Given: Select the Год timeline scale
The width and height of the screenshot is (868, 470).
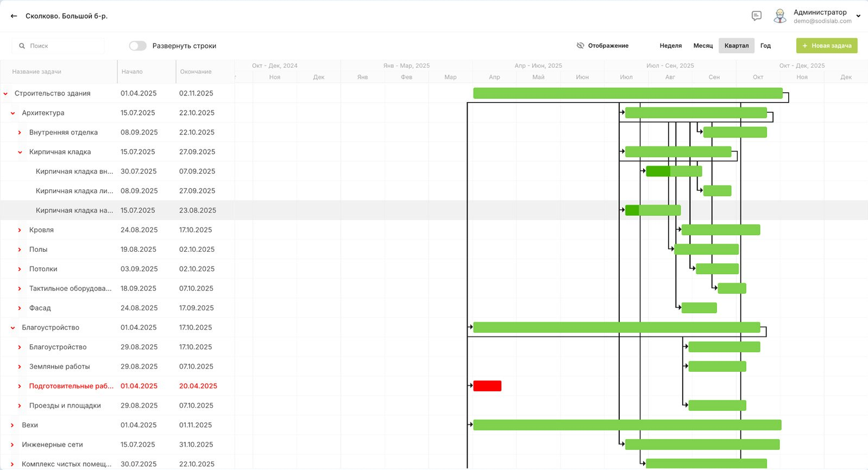Looking at the screenshot, I should (765, 46).
